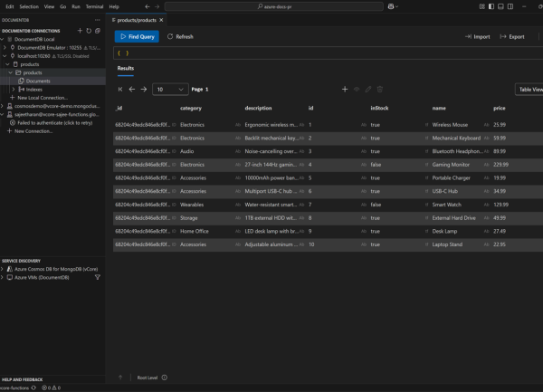Open errors and warnings status indicator
The height and width of the screenshot is (392, 543).
[x=52, y=387]
